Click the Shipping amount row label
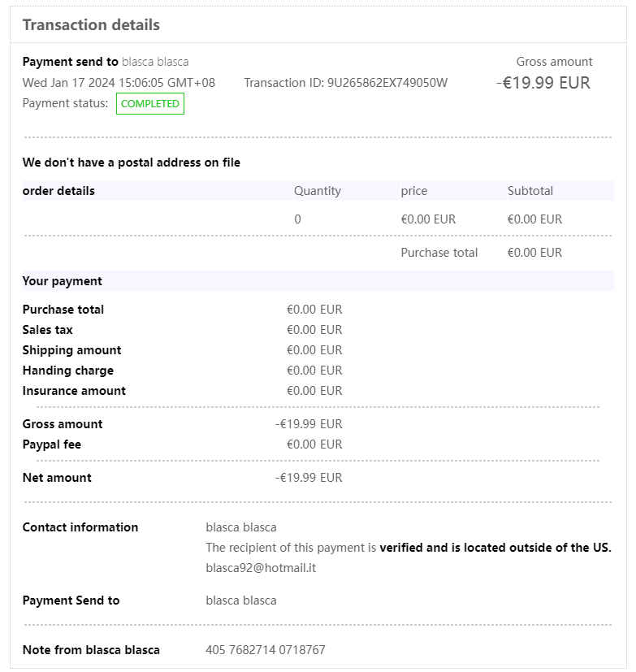 (71, 350)
